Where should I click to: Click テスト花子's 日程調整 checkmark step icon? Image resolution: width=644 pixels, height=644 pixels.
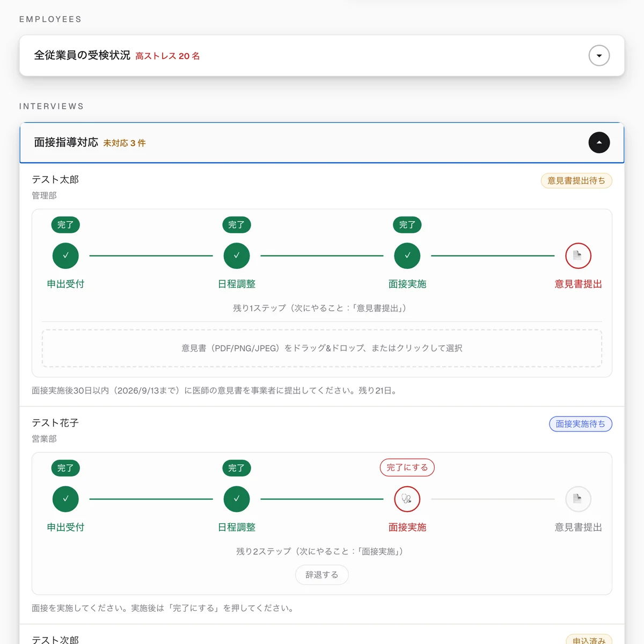point(237,499)
